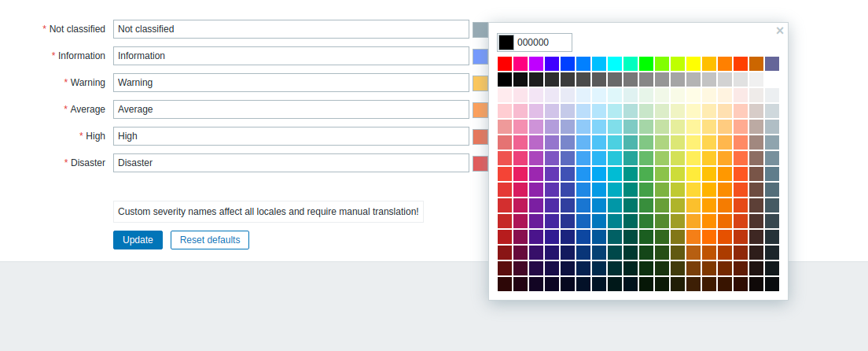Image resolution: width=868 pixels, height=351 pixels.
Task: Click the Disaster severity name field
Action: [x=291, y=163]
